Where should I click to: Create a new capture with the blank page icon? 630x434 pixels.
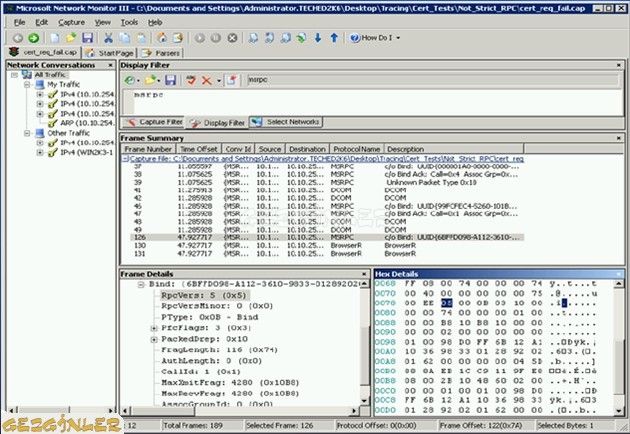55,38
